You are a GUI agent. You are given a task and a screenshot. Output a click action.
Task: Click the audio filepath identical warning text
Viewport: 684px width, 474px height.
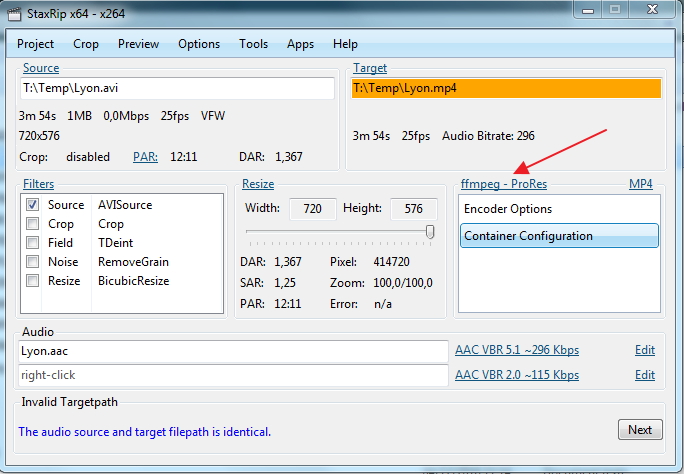pyautogui.click(x=144, y=432)
